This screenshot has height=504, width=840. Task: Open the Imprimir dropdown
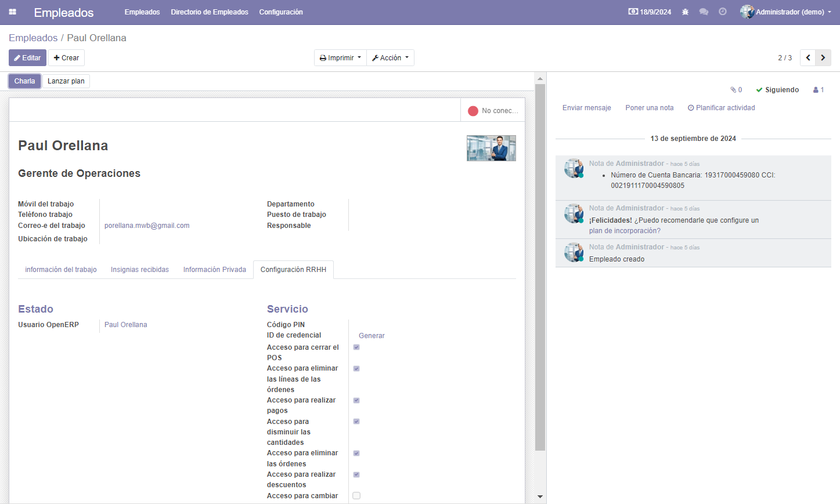click(340, 57)
